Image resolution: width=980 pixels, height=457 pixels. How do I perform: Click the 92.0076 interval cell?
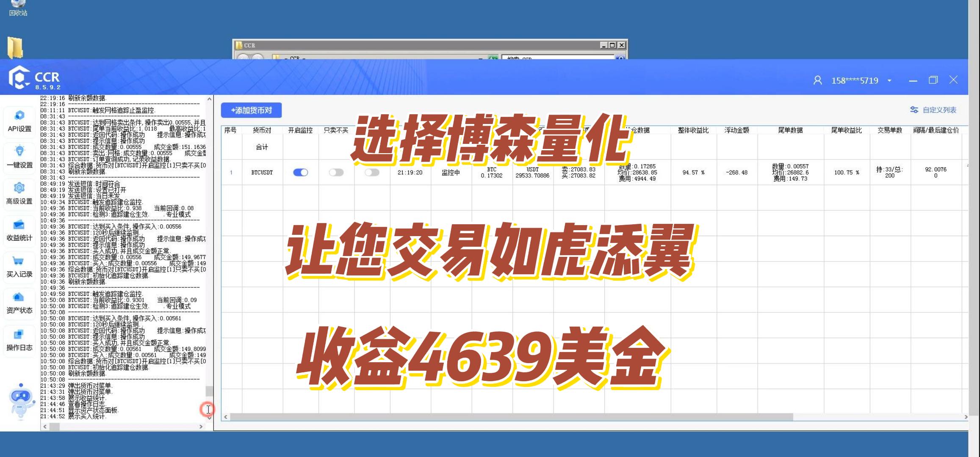click(x=936, y=172)
